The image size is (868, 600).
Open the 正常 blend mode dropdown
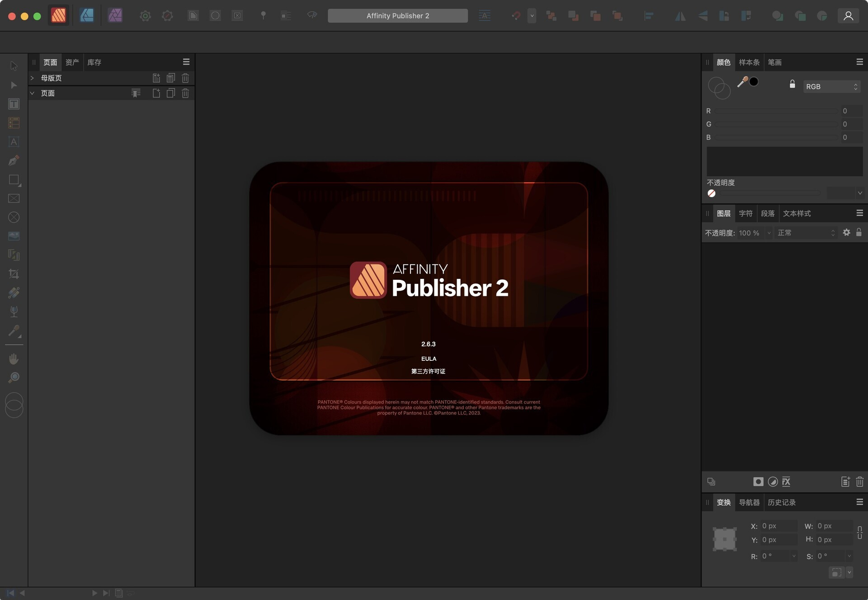click(x=807, y=233)
